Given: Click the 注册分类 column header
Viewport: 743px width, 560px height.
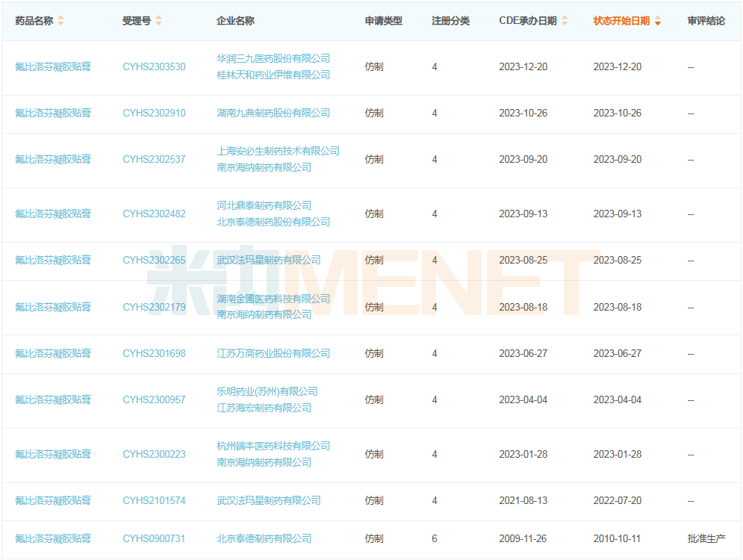Looking at the screenshot, I should click(450, 21).
